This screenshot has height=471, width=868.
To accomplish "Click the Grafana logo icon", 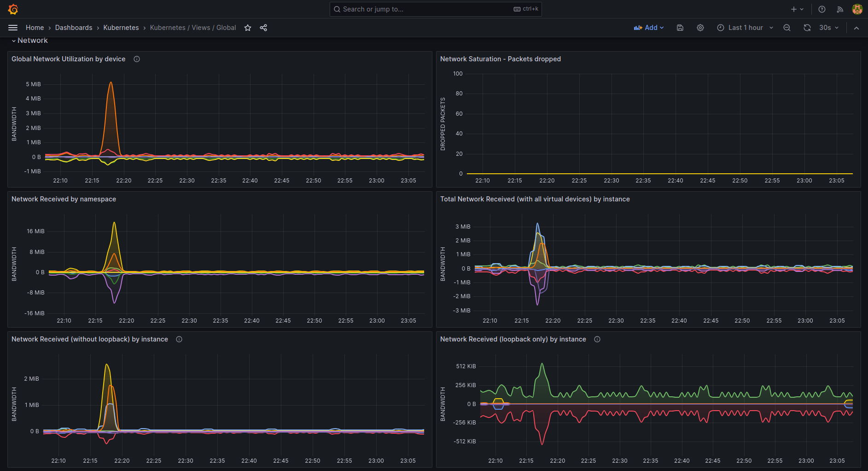I will 13,9.
